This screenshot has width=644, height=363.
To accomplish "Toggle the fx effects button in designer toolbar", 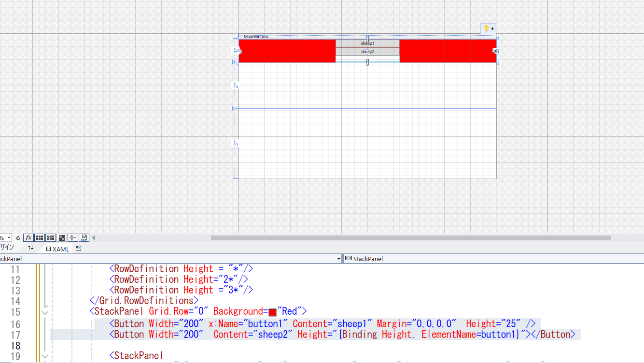I will pos(28,237).
